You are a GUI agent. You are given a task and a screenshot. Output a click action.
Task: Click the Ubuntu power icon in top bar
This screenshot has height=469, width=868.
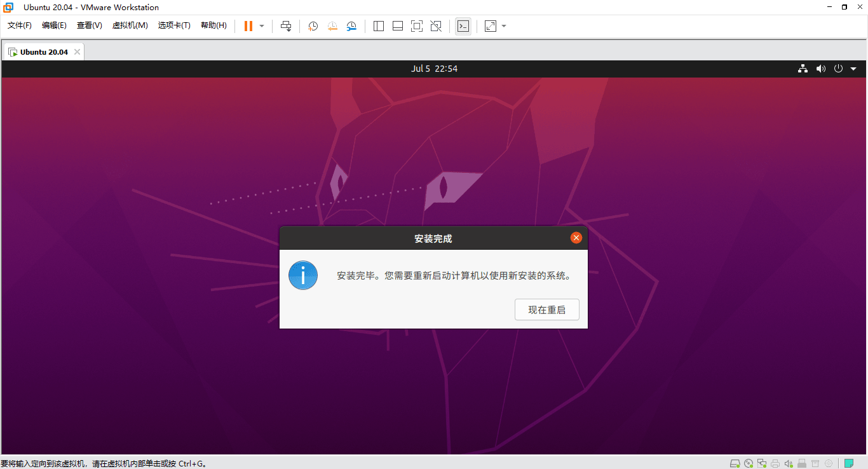click(838, 69)
